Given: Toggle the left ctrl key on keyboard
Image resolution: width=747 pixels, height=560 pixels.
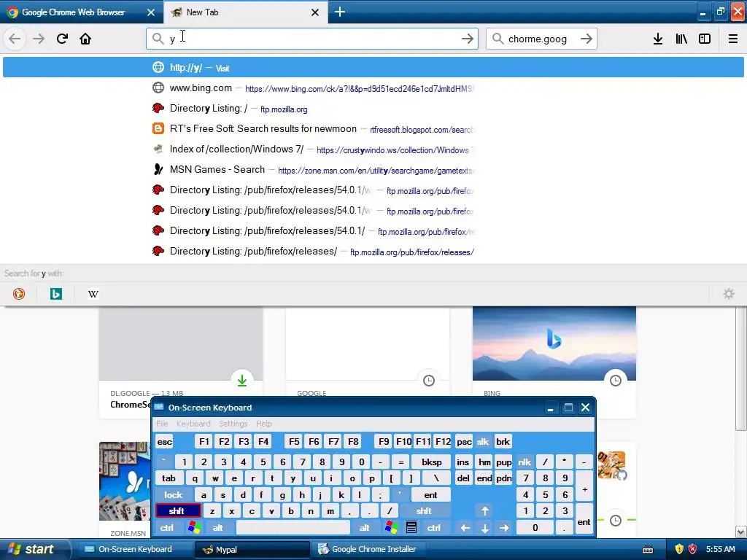Looking at the screenshot, I should pos(167,528).
